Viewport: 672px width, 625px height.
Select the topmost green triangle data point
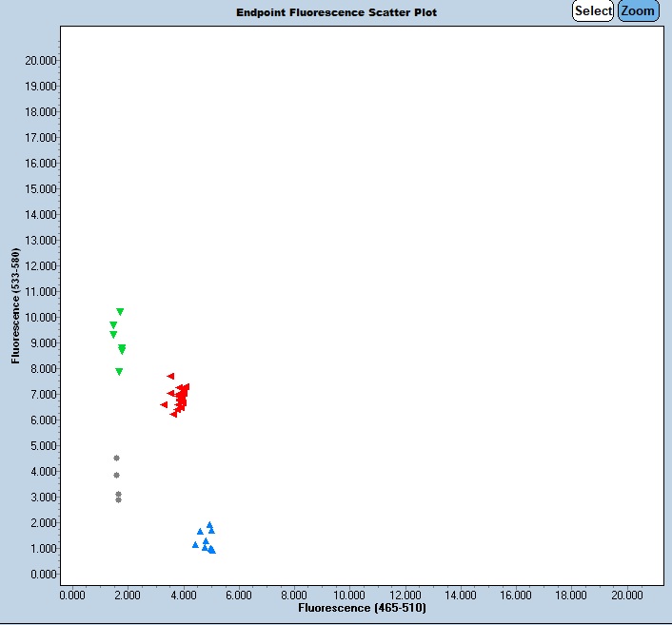(120, 312)
